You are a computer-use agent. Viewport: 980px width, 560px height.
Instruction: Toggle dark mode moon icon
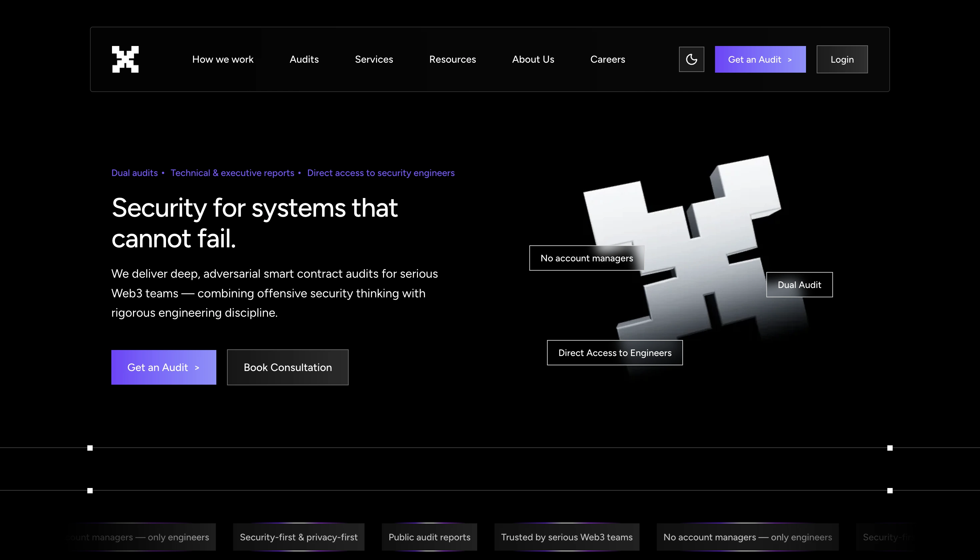(691, 59)
